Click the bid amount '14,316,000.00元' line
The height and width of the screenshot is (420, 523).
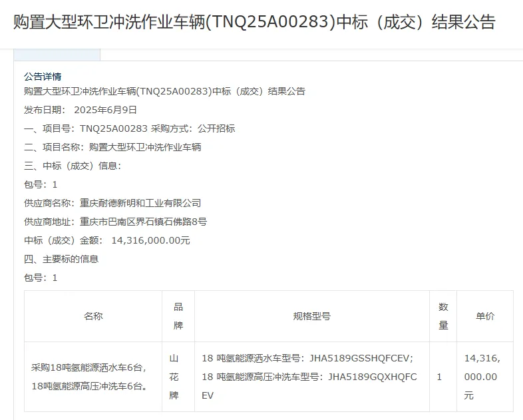[x=107, y=240]
